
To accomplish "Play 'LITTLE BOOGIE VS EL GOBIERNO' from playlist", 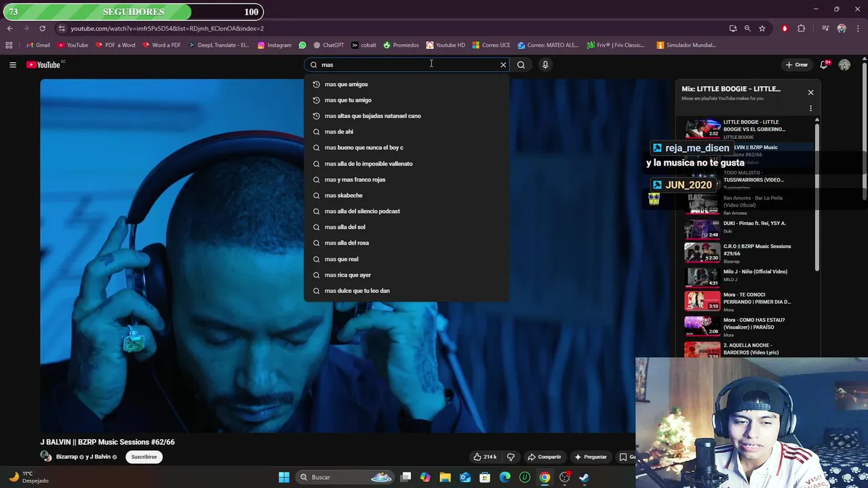I will tap(746, 129).
